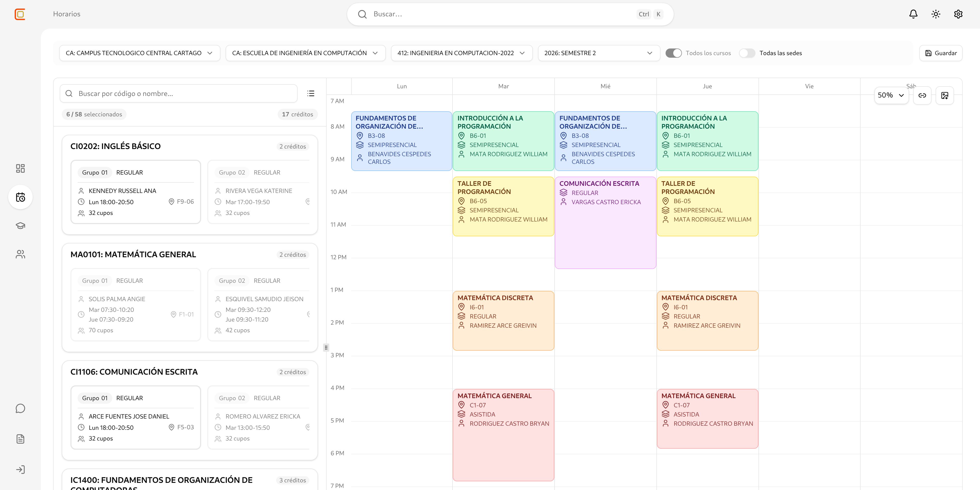The height and width of the screenshot is (490, 980).
Task: Open Thursday Introducción a la Programación event
Action: 707,141
